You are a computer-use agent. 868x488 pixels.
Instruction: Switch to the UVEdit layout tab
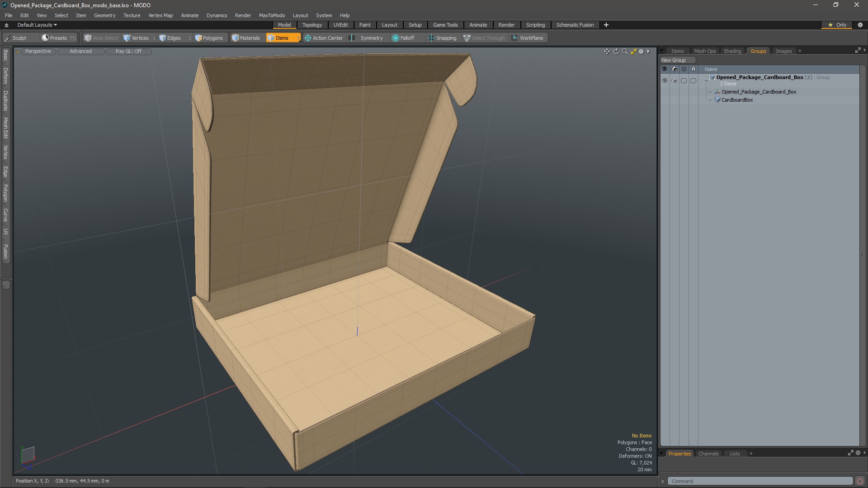(340, 25)
